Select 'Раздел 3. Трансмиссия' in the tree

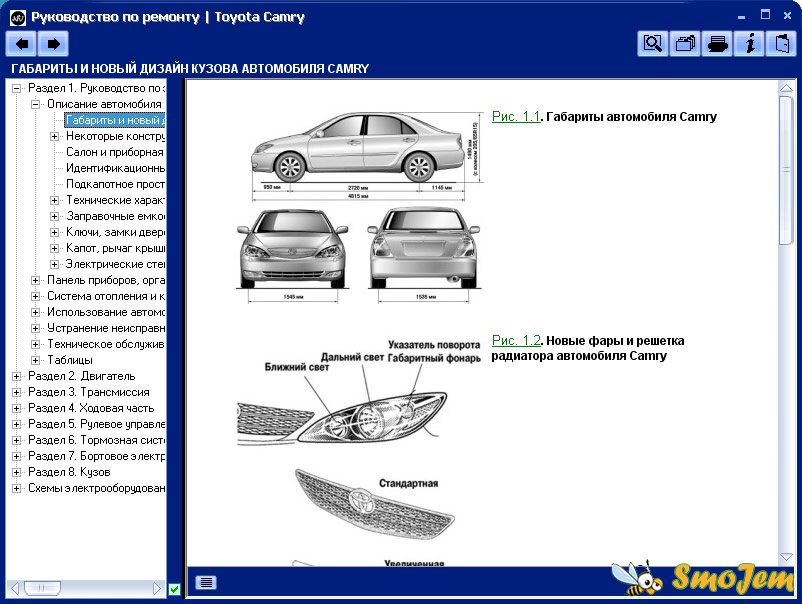(x=89, y=392)
